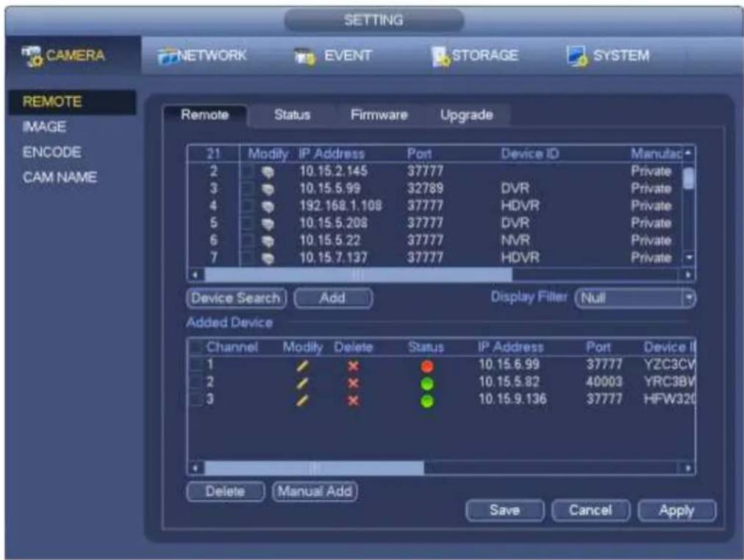The width and height of the screenshot is (744, 560).
Task: Click Device ID column header
Action: click(530, 154)
